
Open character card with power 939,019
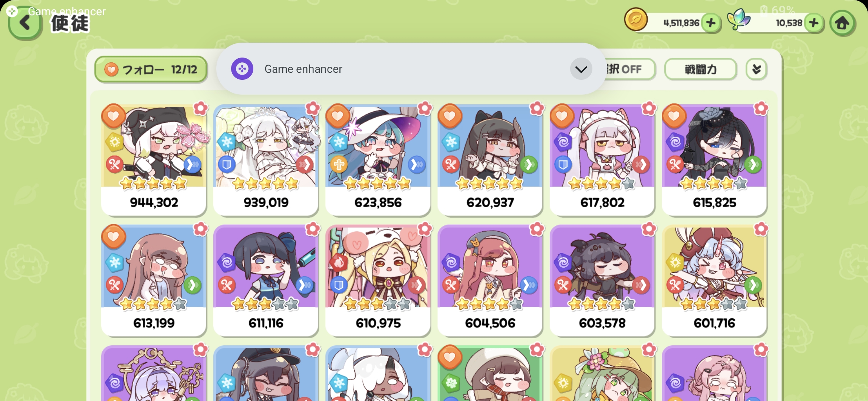pos(266,160)
